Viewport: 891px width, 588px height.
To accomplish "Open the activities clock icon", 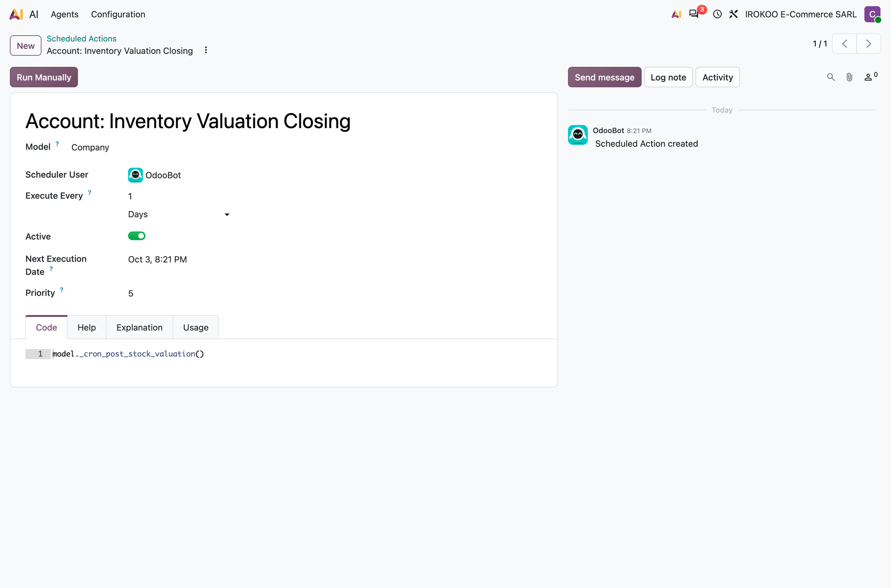I will 717,14.
